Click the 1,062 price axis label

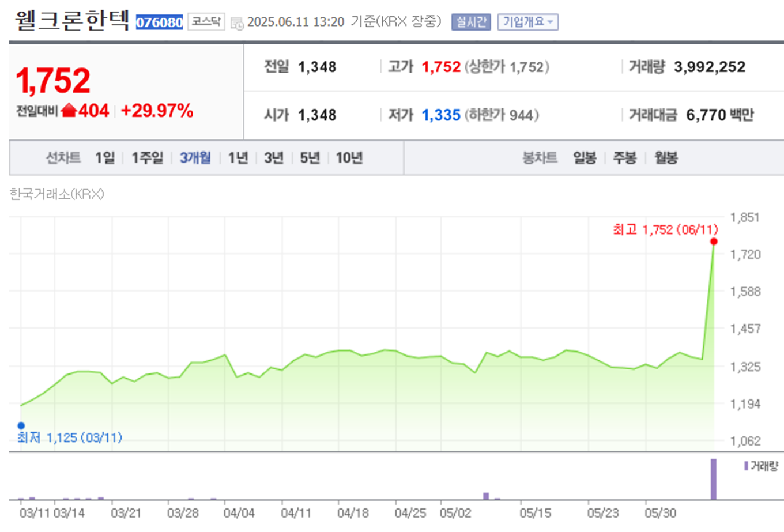745,441
